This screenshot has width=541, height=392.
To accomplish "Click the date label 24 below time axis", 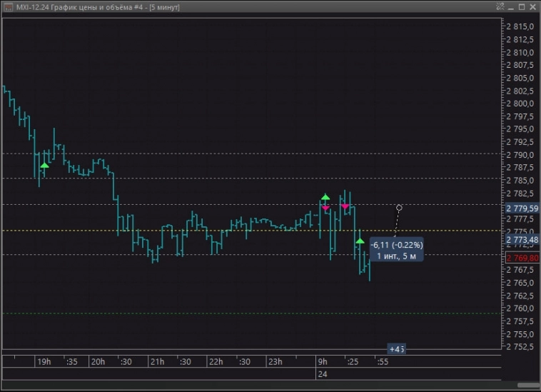I will click(x=323, y=373).
